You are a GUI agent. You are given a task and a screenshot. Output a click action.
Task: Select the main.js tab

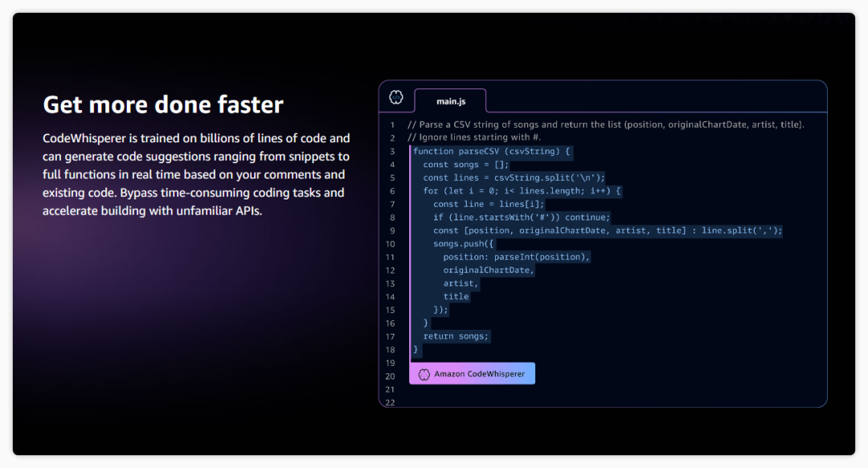coord(451,101)
